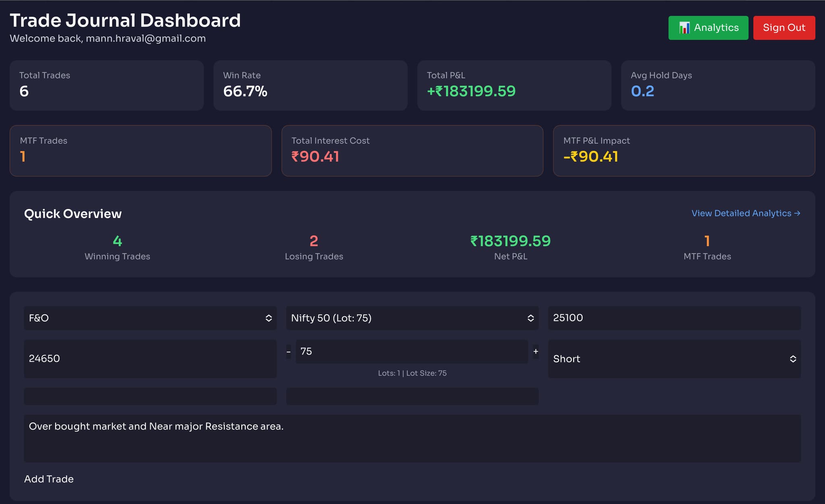Click the minus quantity stepper button

288,352
